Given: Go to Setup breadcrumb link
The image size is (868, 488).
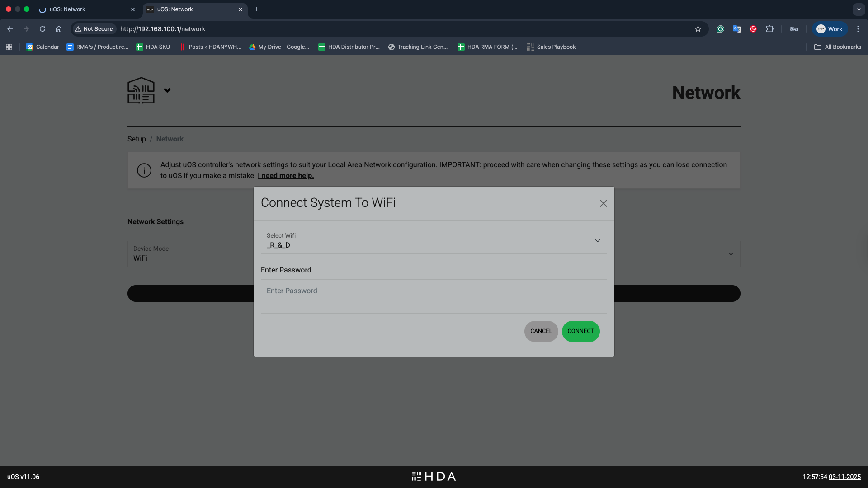Looking at the screenshot, I should 137,139.
